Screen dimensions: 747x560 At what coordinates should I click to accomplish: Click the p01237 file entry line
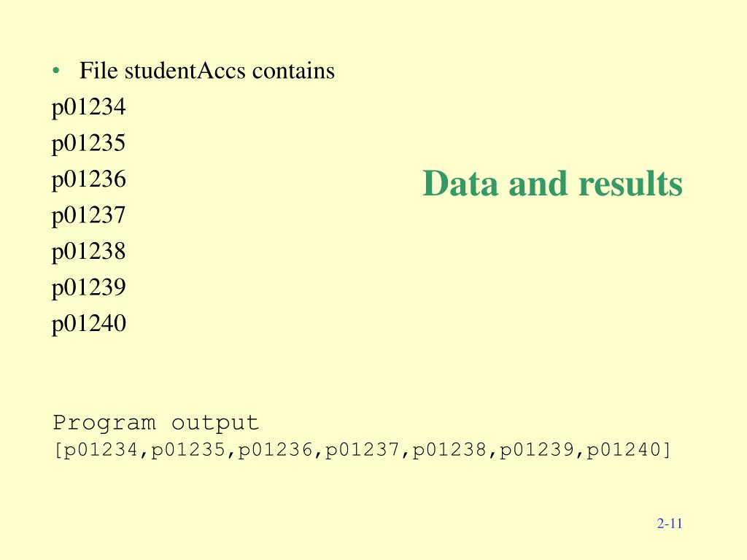(x=88, y=216)
